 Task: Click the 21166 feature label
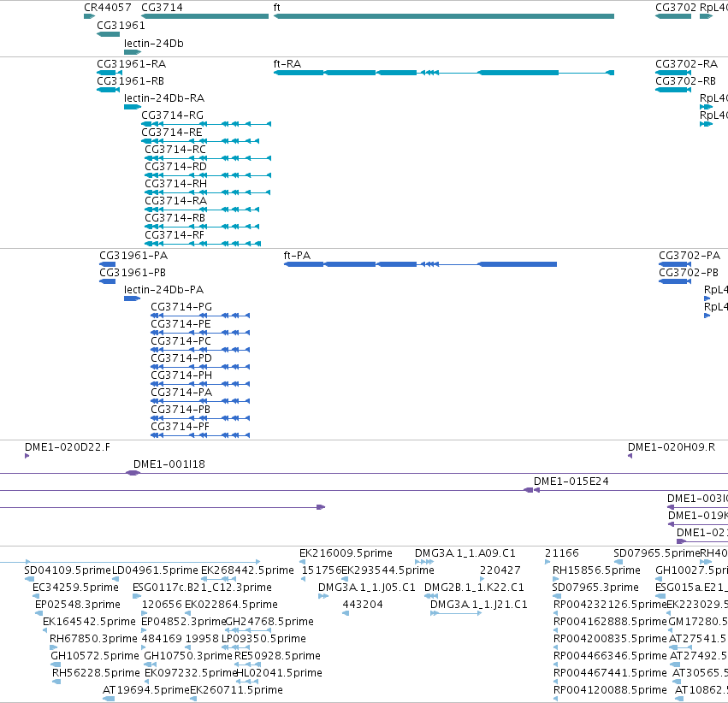(562, 553)
